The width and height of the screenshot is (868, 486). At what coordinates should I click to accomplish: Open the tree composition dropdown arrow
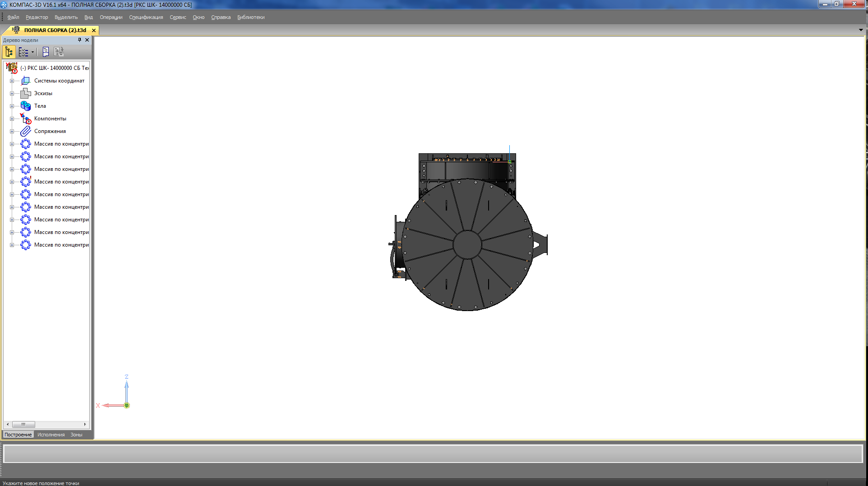[32, 52]
